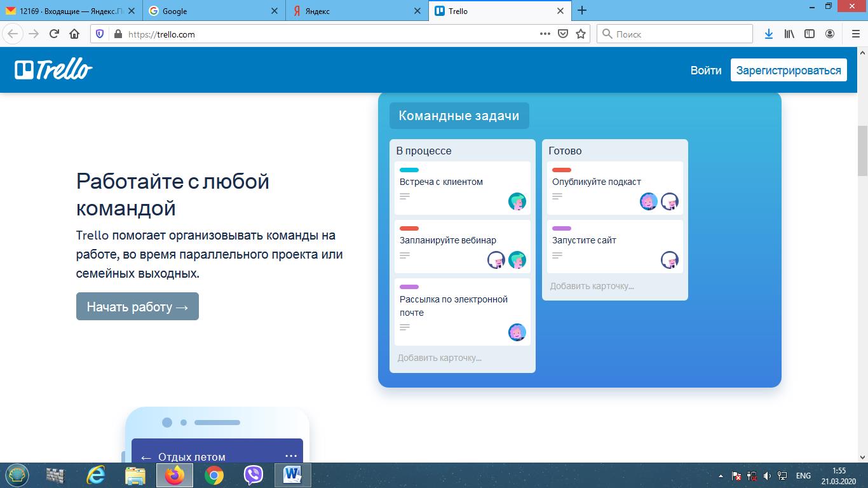868x488 pixels.
Task: Click the red label on Опубликуйте подкаст
Action: point(562,170)
